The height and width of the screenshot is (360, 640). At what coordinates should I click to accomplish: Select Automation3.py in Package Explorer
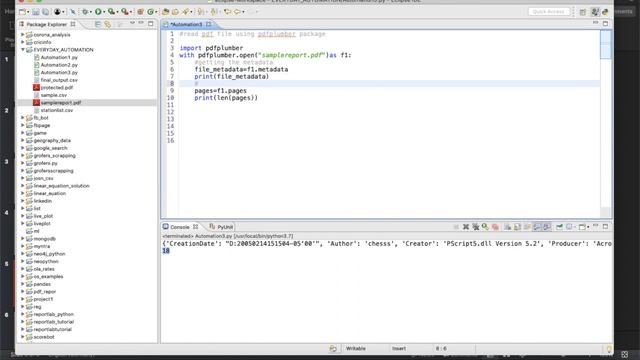click(59, 73)
